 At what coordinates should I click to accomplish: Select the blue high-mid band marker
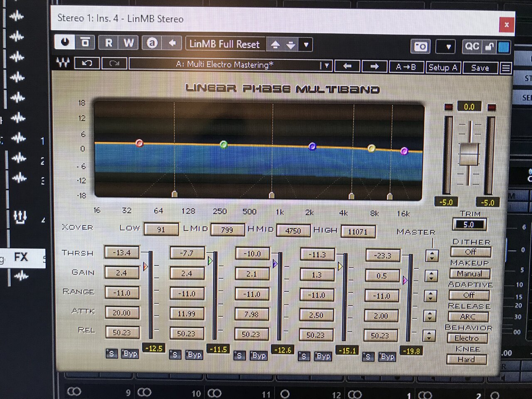tap(313, 146)
